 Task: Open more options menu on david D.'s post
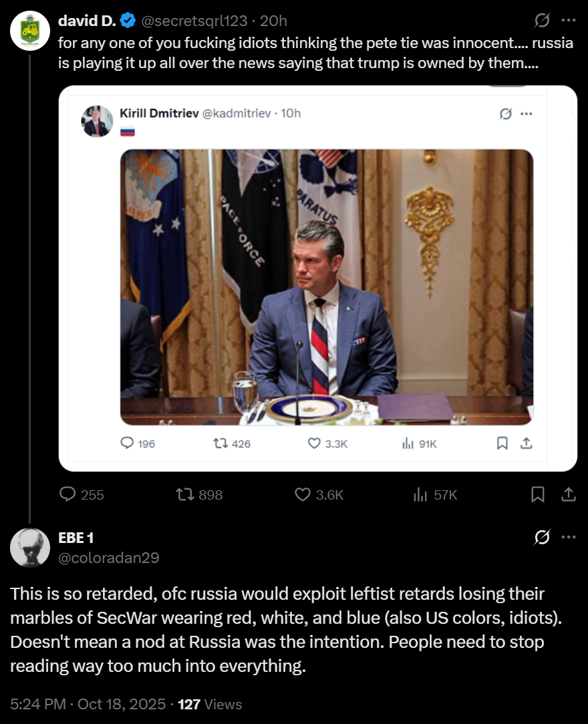click(x=569, y=21)
